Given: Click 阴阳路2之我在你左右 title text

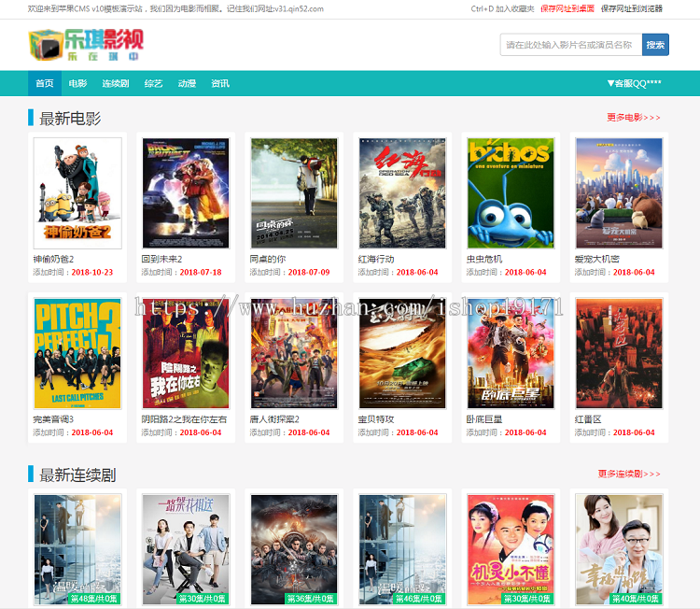Looking at the screenshot, I should click(x=184, y=419).
